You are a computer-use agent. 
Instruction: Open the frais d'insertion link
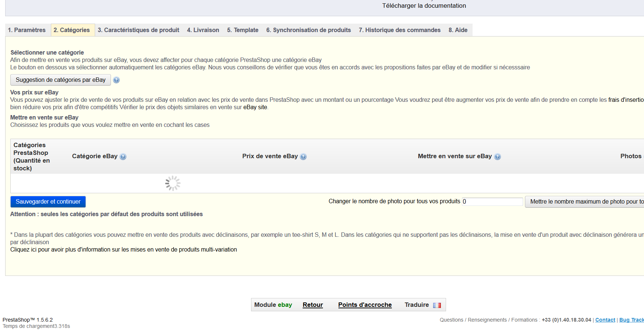(x=626, y=100)
